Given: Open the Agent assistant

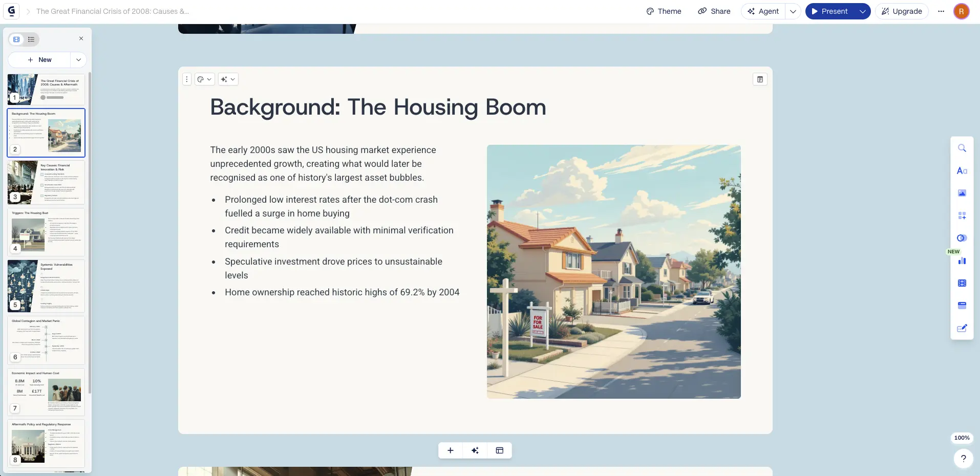Looking at the screenshot, I should [763, 11].
